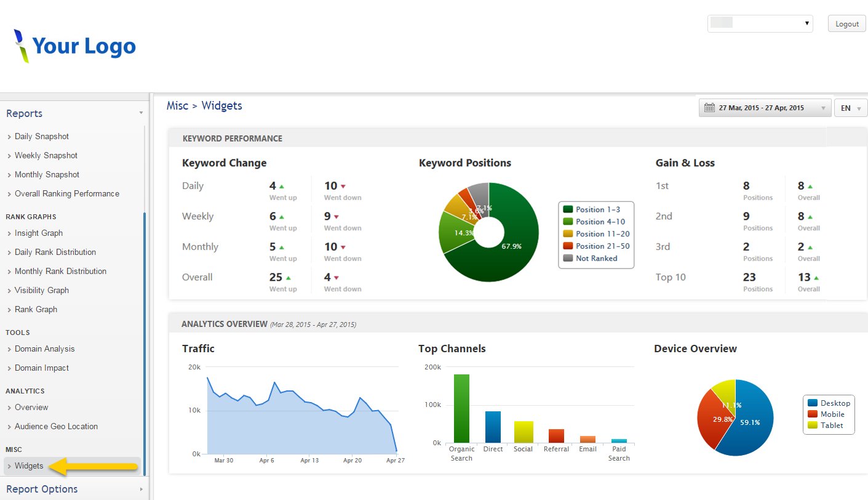The height and width of the screenshot is (500, 868).
Task: Click the Desktop legend color box
Action: pyautogui.click(x=813, y=403)
